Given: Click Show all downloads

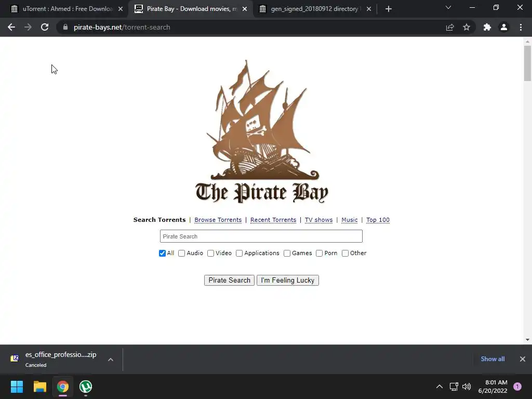Looking at the screenshot, I should click(493, 359).
